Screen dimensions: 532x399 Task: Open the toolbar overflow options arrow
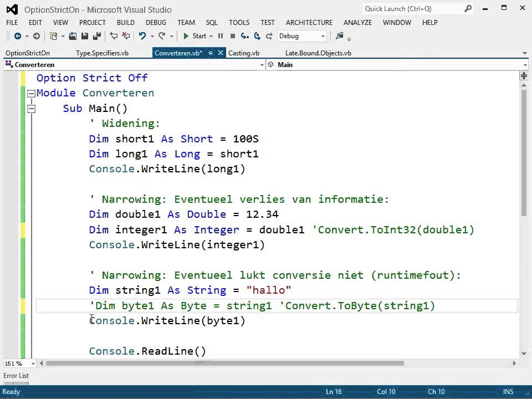tap(349, 39)
